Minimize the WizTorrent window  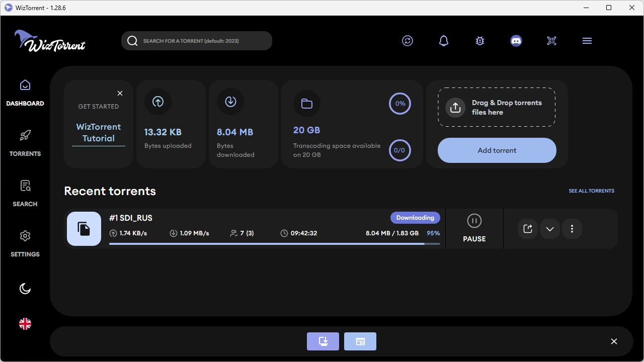tap(586, 8)
